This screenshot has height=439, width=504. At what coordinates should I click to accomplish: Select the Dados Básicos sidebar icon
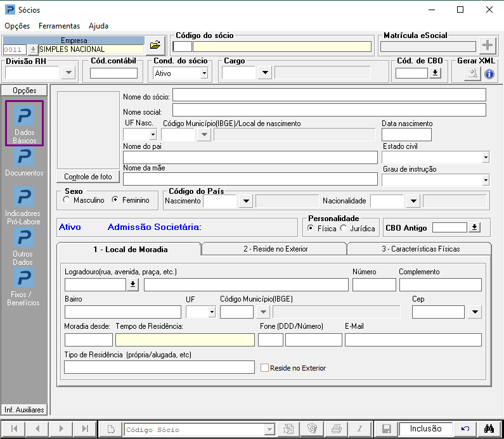24,124
